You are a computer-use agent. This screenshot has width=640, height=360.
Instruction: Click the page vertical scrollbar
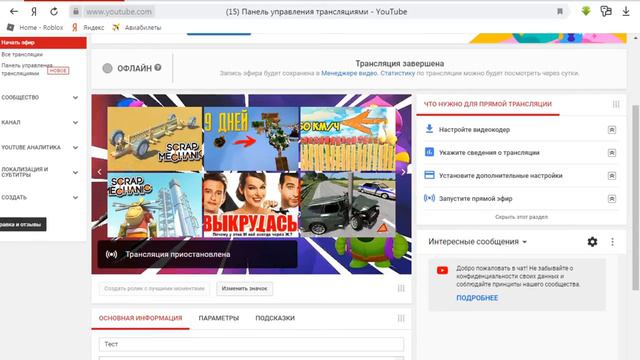[636, 197]
